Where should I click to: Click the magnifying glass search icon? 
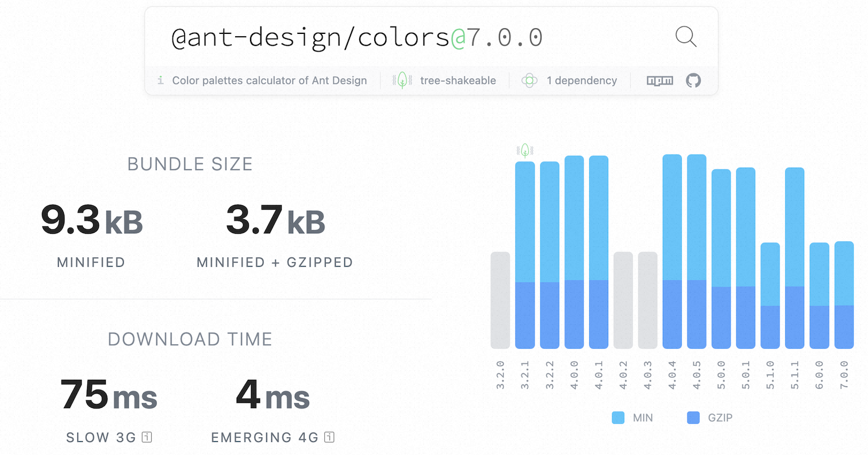[686, 37]
